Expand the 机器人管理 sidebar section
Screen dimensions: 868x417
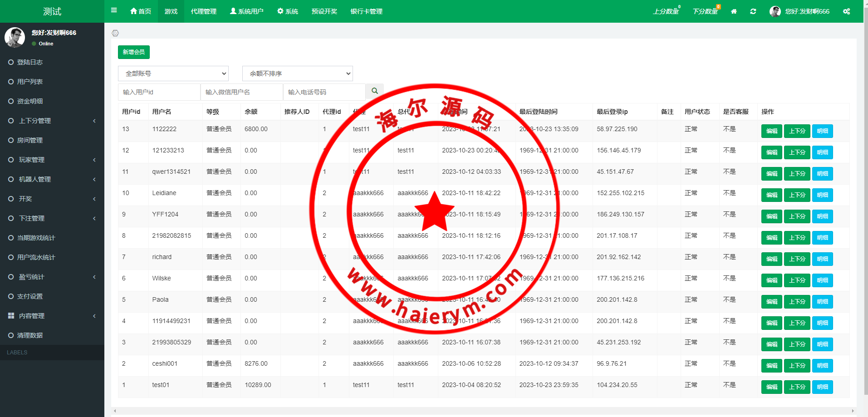pos(52,179)
